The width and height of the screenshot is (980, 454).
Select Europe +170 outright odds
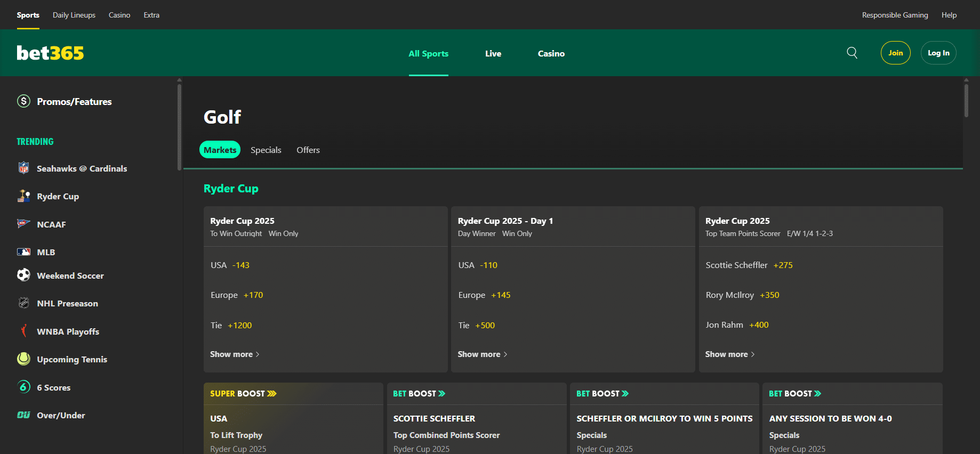click(237, 295)
